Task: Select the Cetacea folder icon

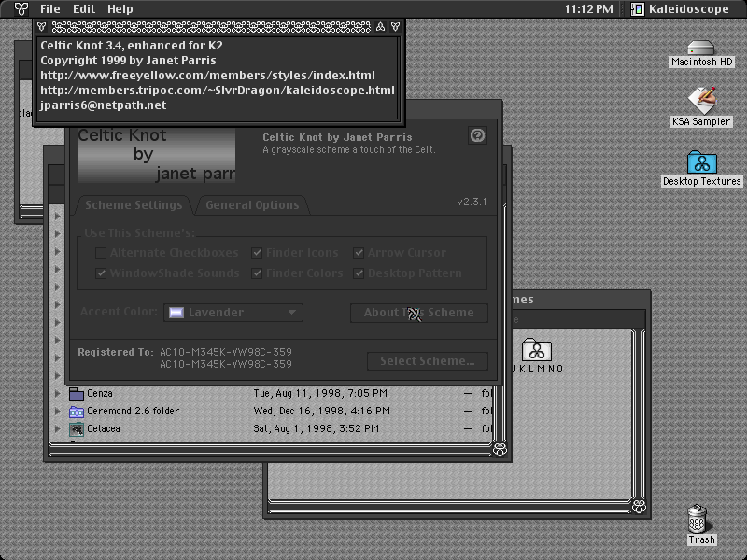Action: click(x=77, y=429)
